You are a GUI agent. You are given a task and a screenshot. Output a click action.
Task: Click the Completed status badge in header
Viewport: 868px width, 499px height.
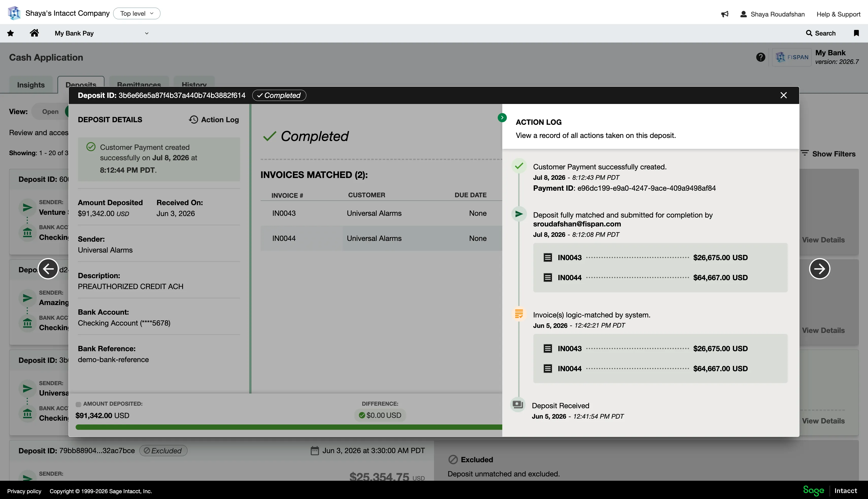[279, 95]
